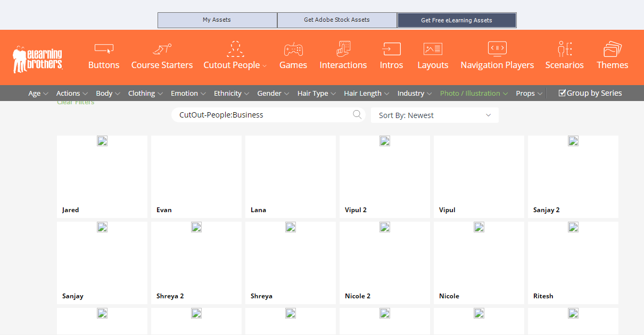This screenshot has width=644, height=335.
Task: Select the Navigation Players icon
Action: pos(497,49)
